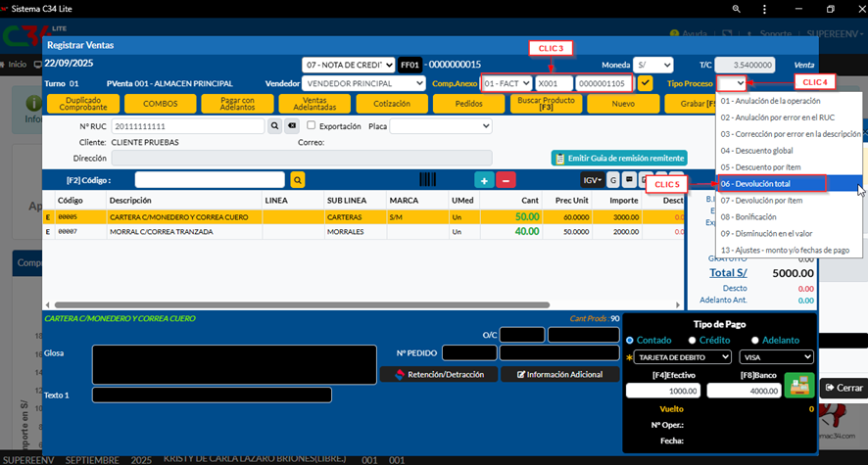Viewport: 868px width, 465px height.
Task: Select the Crédito payment radio button
Action: pyautogui.click(x=692, y=340)
